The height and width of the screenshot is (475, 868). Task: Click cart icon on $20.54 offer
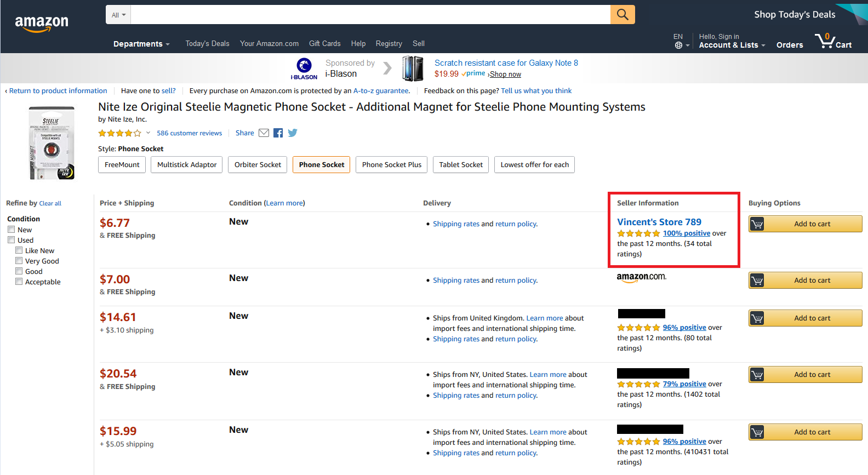pyautogui.click(x=757, y=375)
